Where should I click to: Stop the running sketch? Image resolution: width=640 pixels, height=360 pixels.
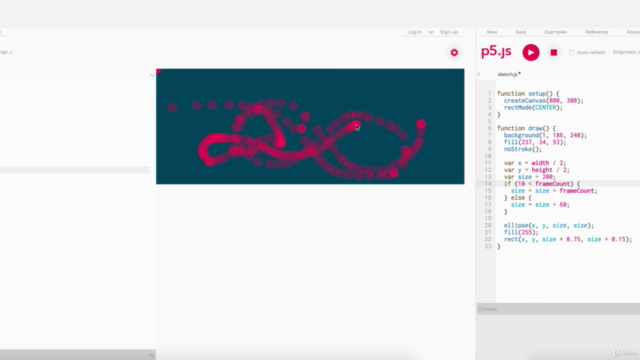(x=553, y=52)
